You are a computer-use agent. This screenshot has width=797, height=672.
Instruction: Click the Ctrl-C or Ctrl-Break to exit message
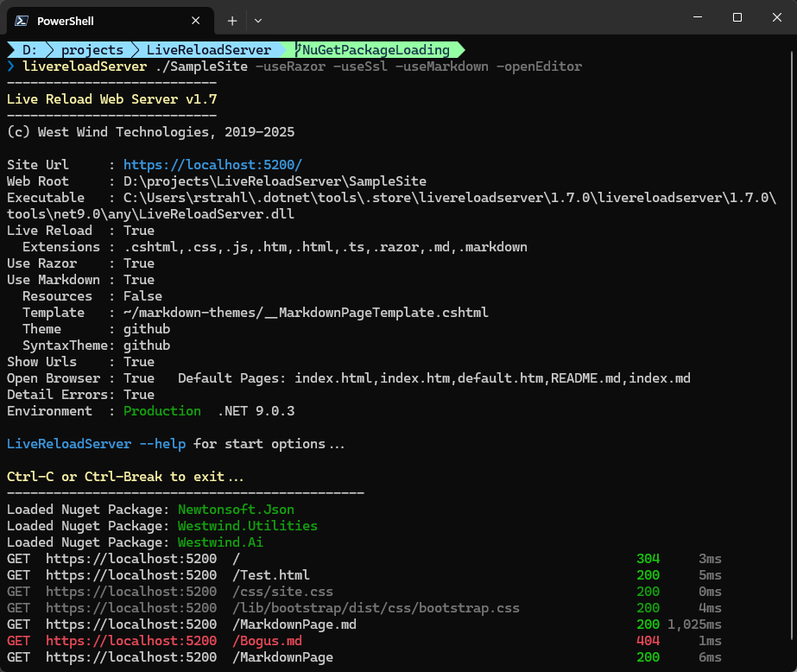point(125,477)
